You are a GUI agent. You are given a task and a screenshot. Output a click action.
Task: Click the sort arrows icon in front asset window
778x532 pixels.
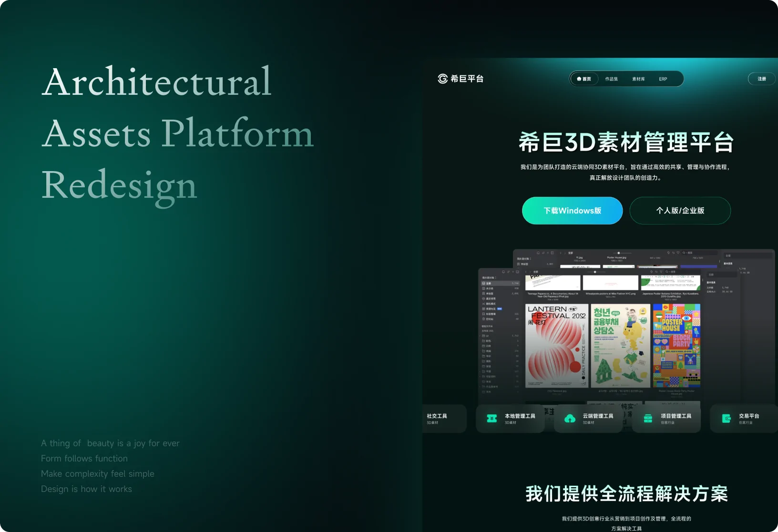[x=656, y=272]
